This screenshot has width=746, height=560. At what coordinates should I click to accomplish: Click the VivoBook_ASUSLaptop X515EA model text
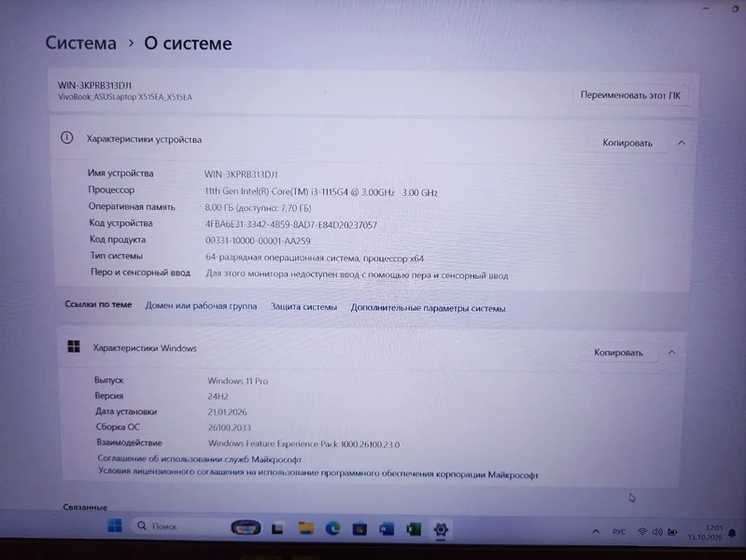[125, 97]
